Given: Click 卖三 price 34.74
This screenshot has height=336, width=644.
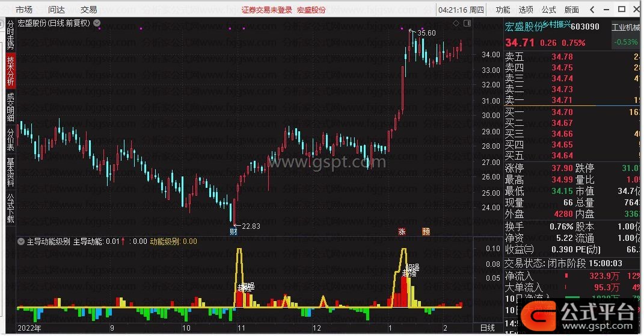Looking at the screenshot, I should (x=562, y=78).
